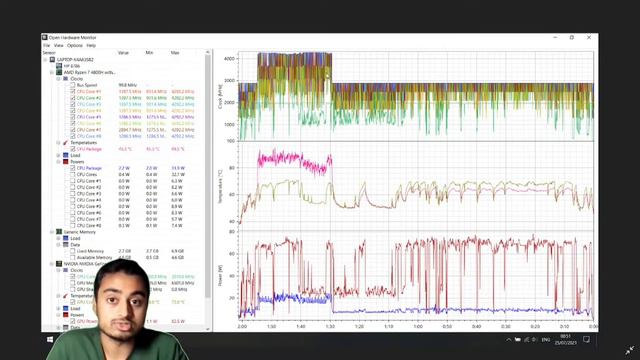Collapse the LAPTOP root tree node
The width and height of the screenshot is (640, 360).
pyautogui.click(x=45, y=60)
